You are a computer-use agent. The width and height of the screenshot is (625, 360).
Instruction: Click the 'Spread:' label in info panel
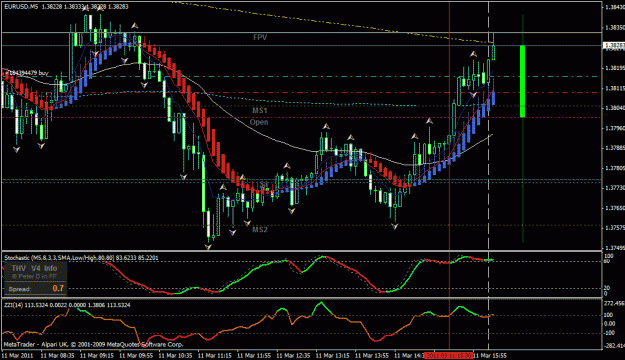20,289
